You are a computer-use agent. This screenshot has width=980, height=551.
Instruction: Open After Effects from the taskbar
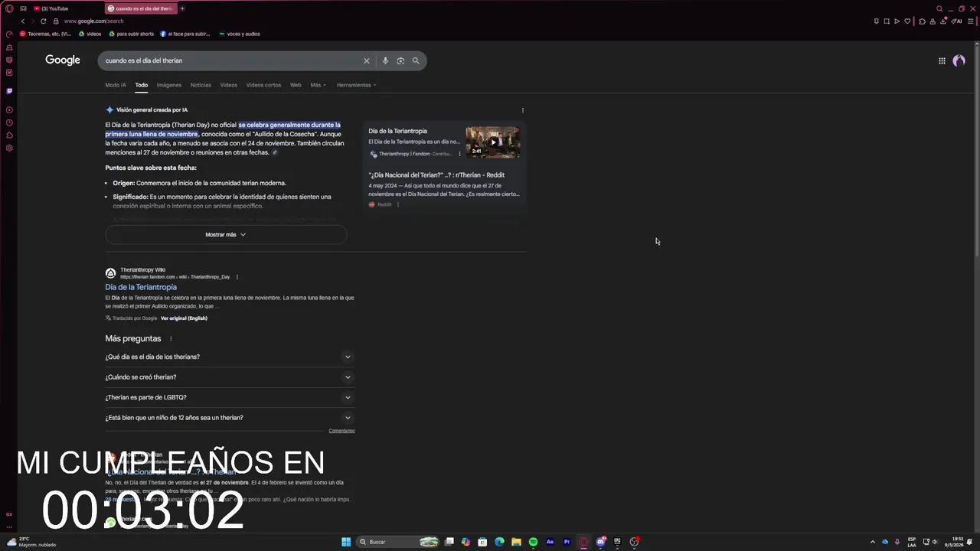550,542
